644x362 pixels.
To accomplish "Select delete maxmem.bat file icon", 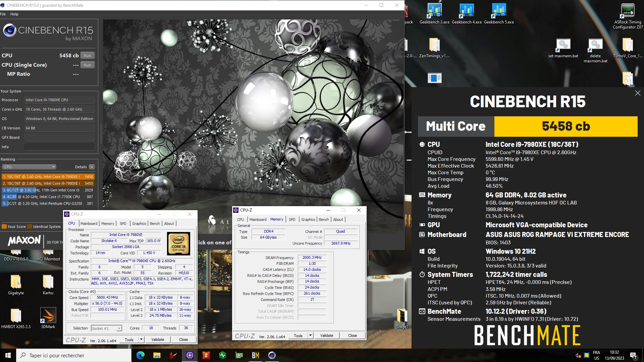I will [595, 50].
